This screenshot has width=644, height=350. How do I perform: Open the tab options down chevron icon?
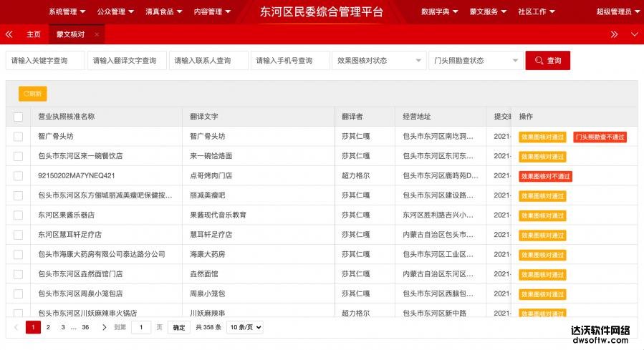pyautogui.click(x=634, y=34)
